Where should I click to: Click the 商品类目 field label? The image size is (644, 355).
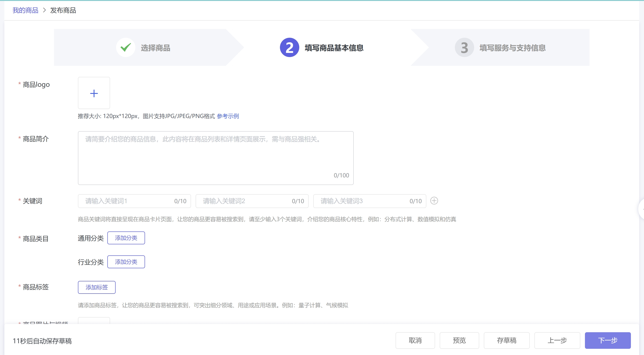pos(36,239)
